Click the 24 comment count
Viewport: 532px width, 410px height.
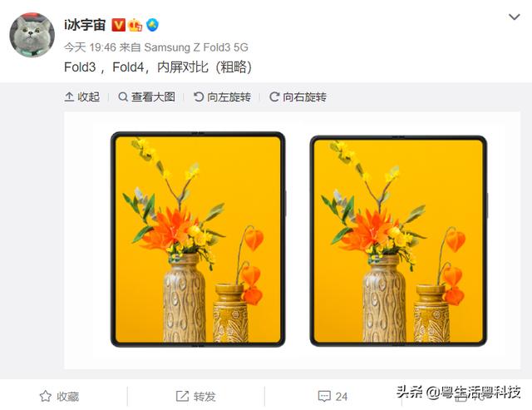point(342,397)
